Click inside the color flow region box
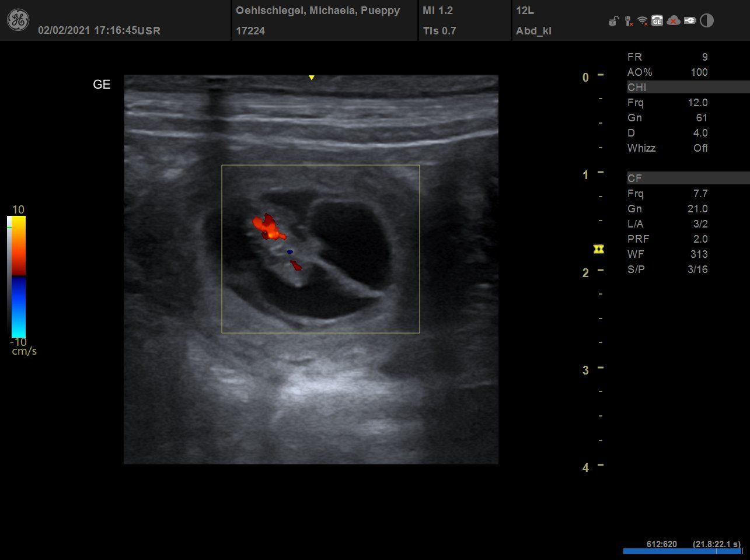 point(320,249)
